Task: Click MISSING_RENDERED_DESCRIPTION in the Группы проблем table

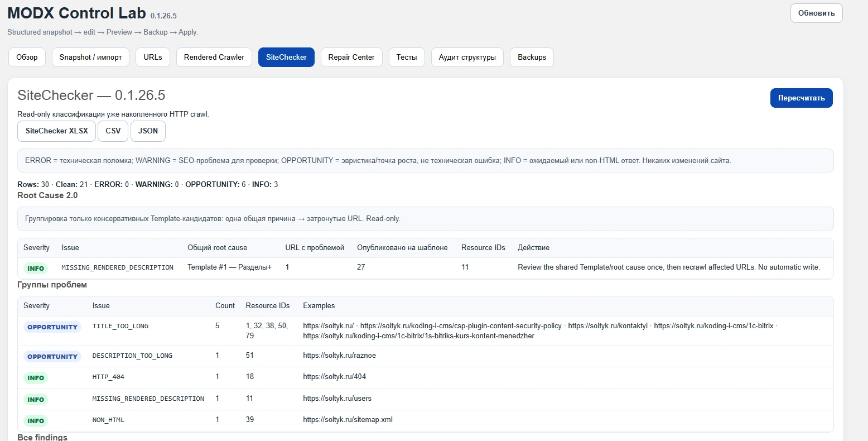Action: (x=148, y=399)
